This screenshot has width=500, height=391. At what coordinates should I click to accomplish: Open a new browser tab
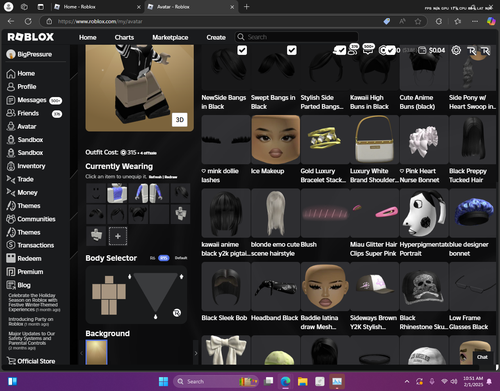247,7
